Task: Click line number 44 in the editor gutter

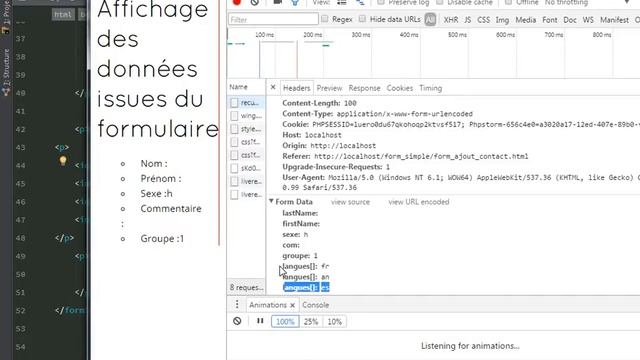Action: [20, 165]
